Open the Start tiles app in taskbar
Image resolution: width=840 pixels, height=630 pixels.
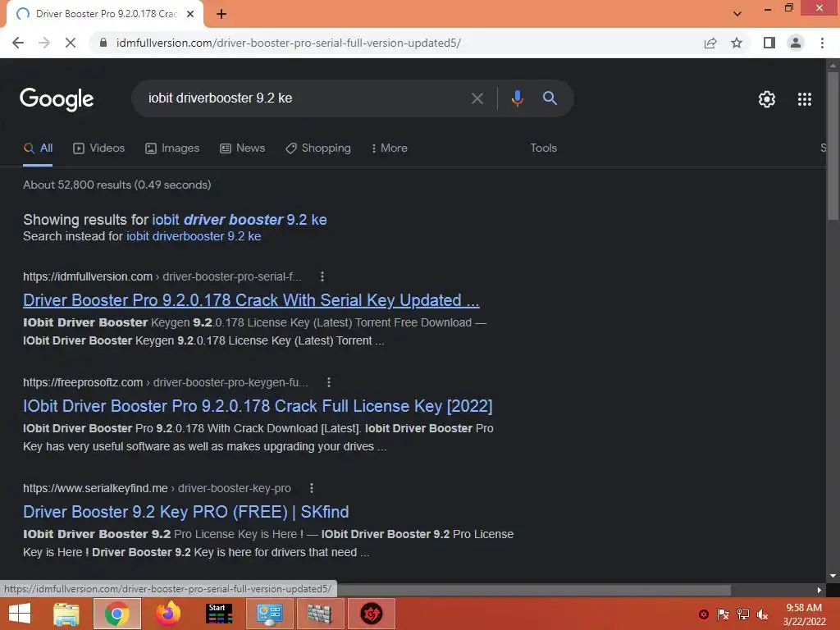(x=219, y=614)
